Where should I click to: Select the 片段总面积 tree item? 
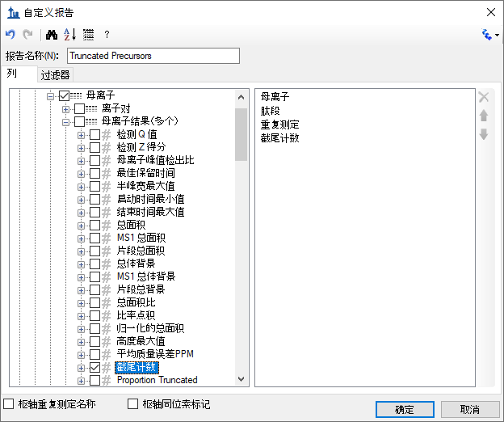[141, 251]
